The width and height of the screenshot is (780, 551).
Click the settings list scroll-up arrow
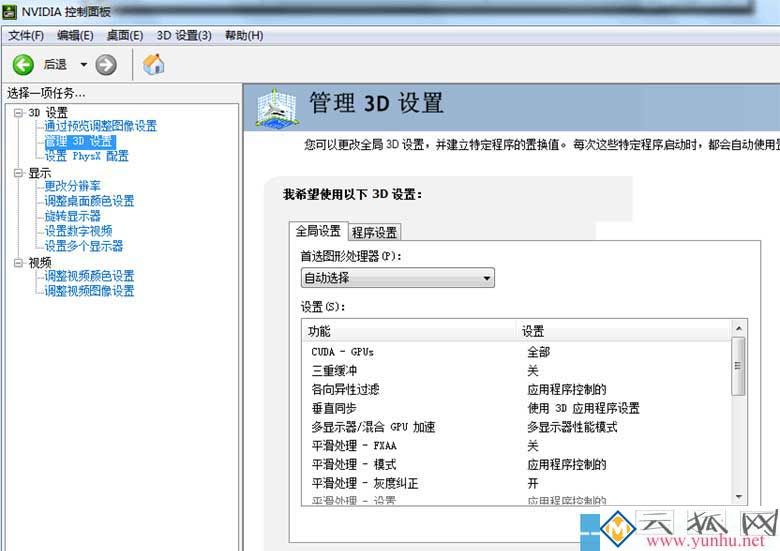[x=739, y=328]
